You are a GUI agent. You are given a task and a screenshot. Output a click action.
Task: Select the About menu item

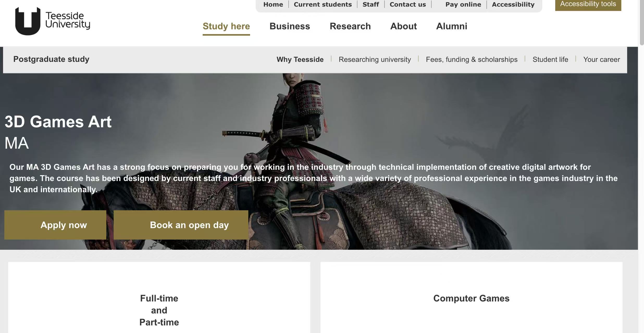point(403,26)
